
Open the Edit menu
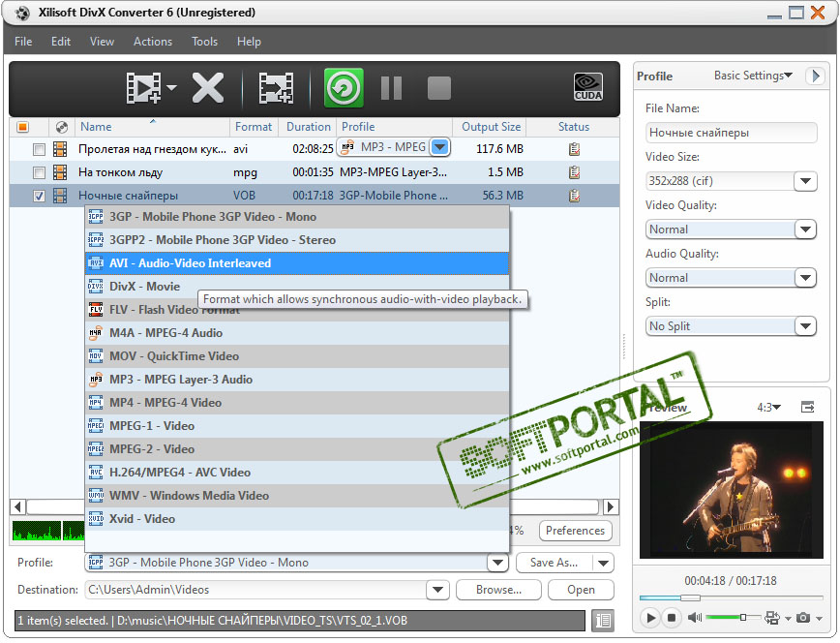pyautogui.click(x=61, y=42)
